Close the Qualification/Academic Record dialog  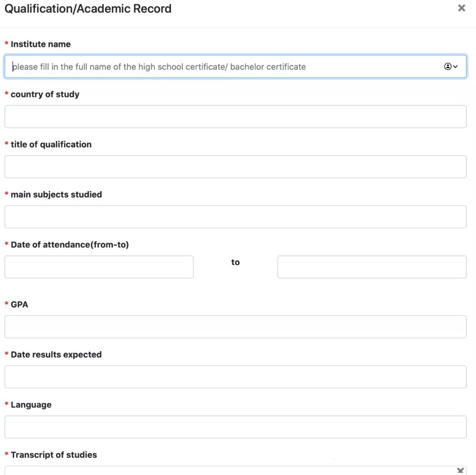click(461, 8)
